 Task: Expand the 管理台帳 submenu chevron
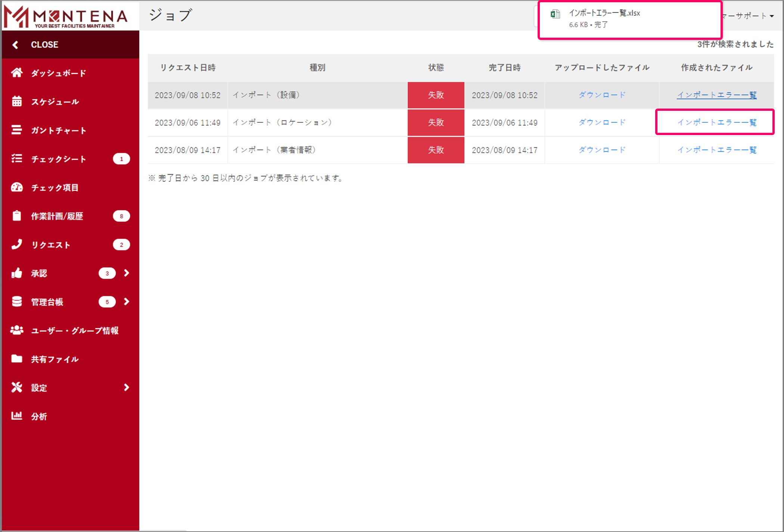(127, 301)
